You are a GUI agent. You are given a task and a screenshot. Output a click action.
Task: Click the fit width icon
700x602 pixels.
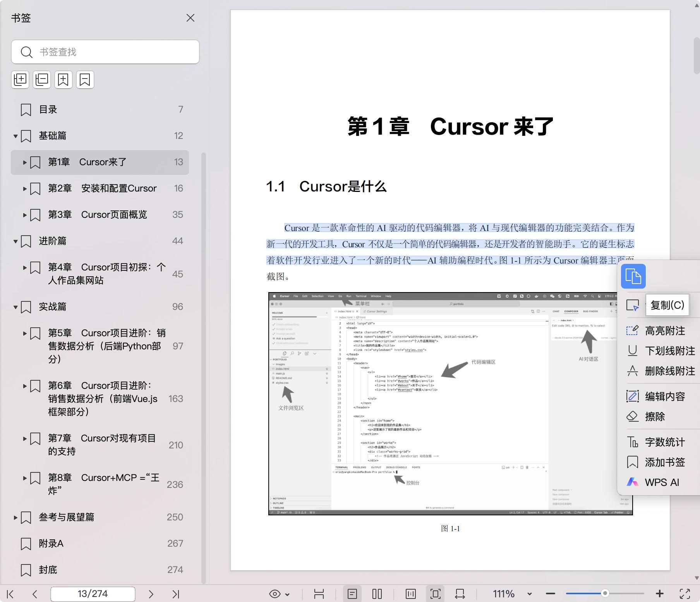tap(460, 594)
